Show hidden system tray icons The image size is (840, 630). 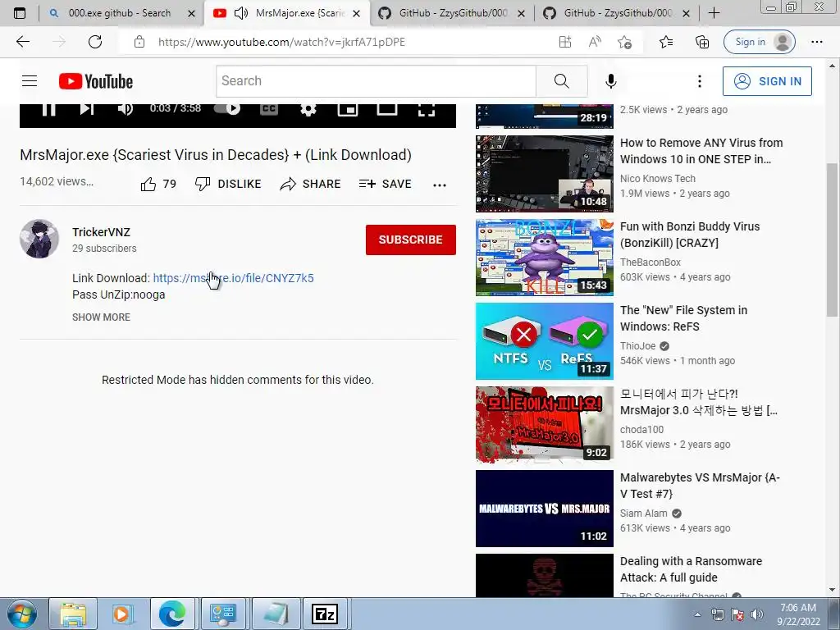(697, 614)
